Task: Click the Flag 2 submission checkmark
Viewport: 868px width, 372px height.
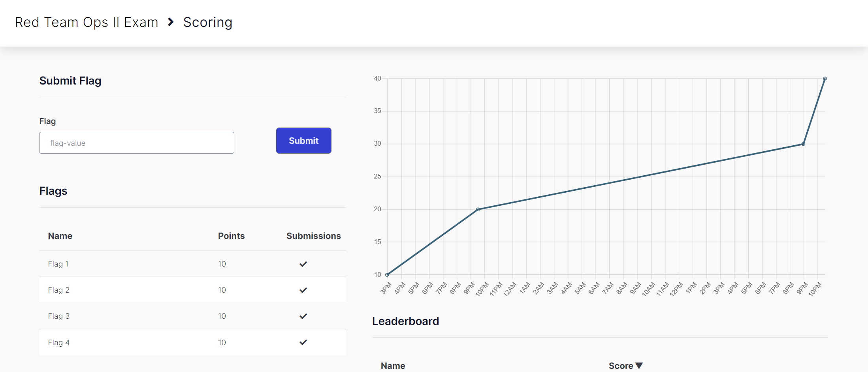Action: (x=303, y=290)
